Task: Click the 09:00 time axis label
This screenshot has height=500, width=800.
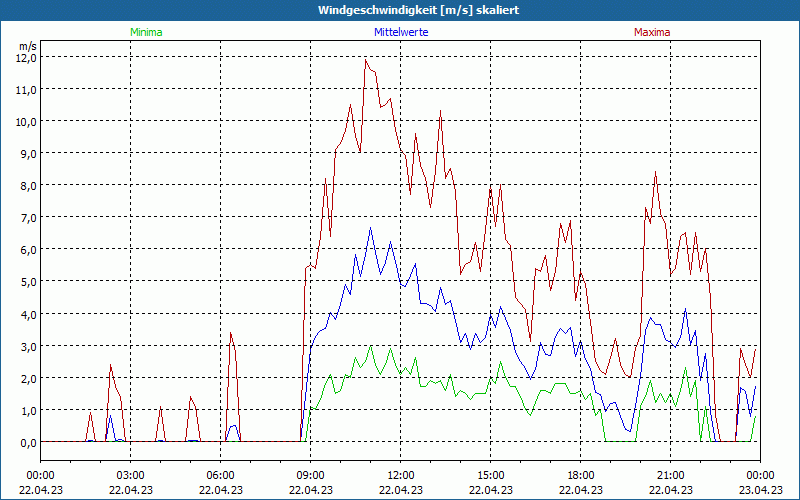Action: point(310,476)
